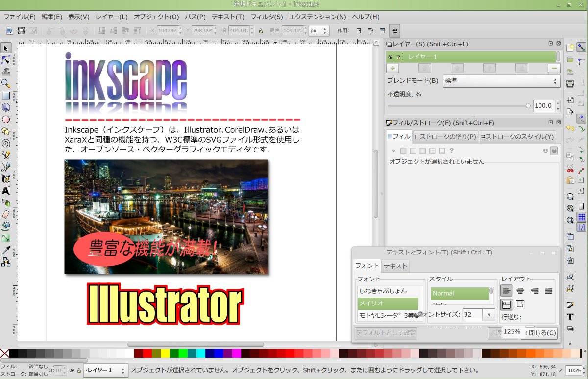
Task: Select the arrow Selector tool
Action: point(6,48)
